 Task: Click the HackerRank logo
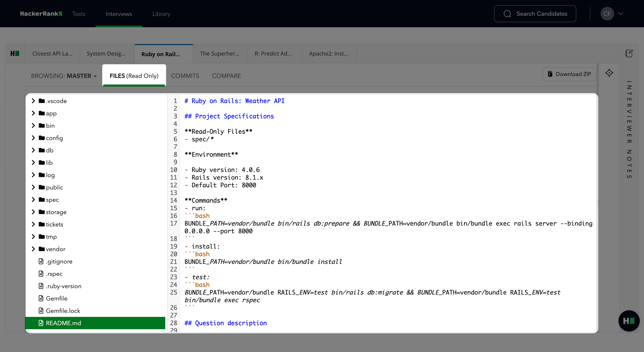click(41, 14)
